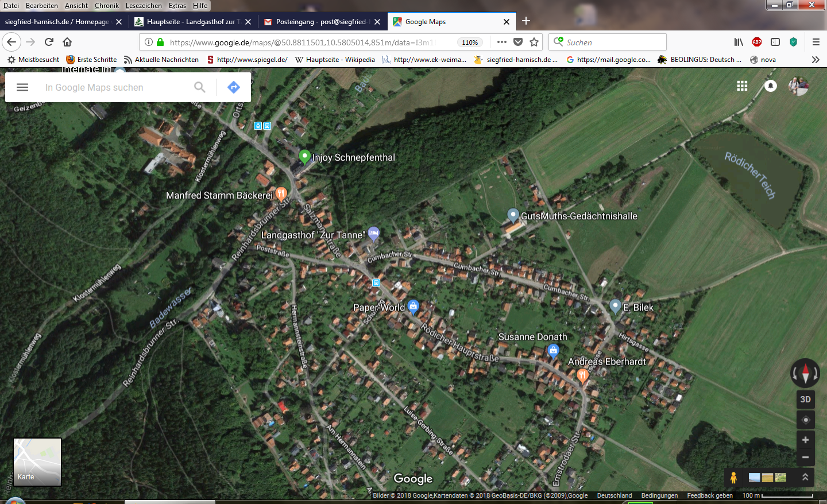Go back with the browser back arrow
Screen dimensions: 827x504
pos(11,42)
